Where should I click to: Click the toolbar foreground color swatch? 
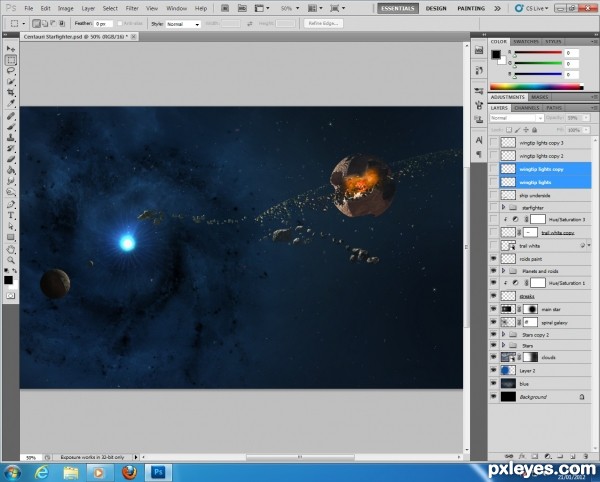pyautogui.click(x=8, y=280)
